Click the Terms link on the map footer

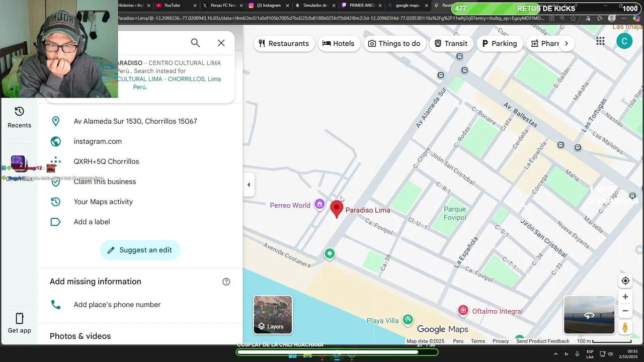click(x=478, y=341)
